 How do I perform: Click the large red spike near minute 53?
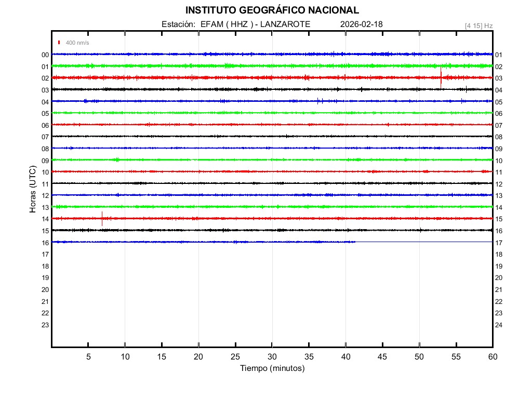pos(441,77)
